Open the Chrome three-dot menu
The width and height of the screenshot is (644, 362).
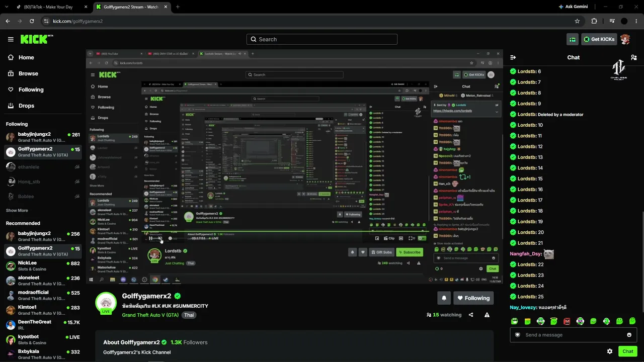pos(636,21)
